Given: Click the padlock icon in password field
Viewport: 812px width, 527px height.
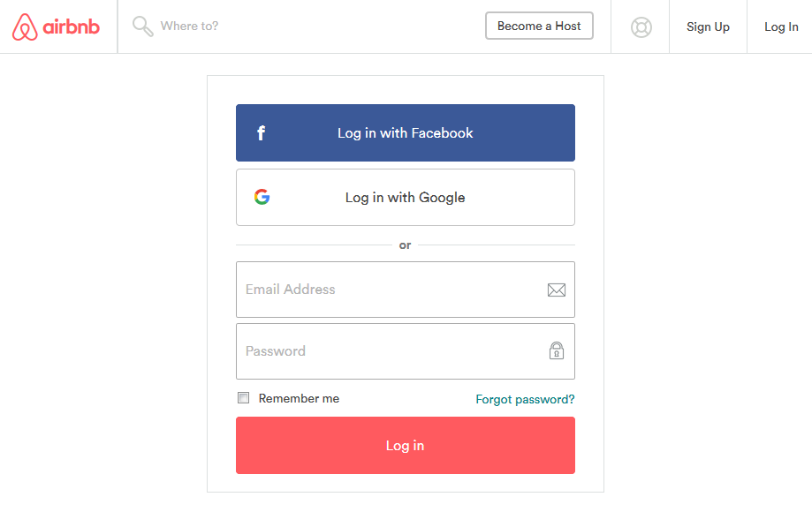Looking at the screenshot, I should (556, 350).
